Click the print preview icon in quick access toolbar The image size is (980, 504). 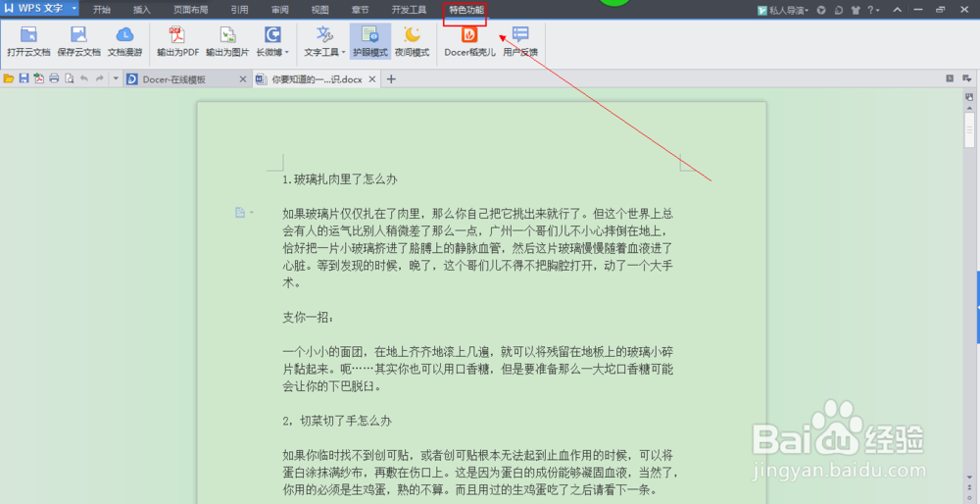[x=69, y=78]
